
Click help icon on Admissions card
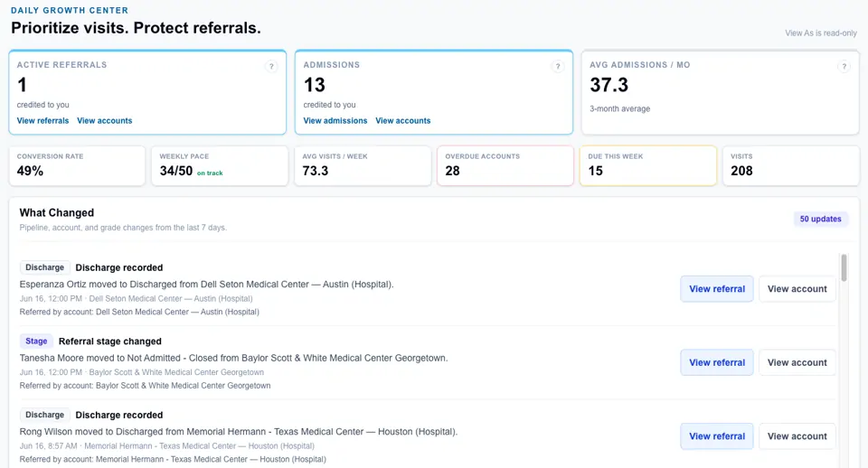pyautogui.click(x=558, y=66)
